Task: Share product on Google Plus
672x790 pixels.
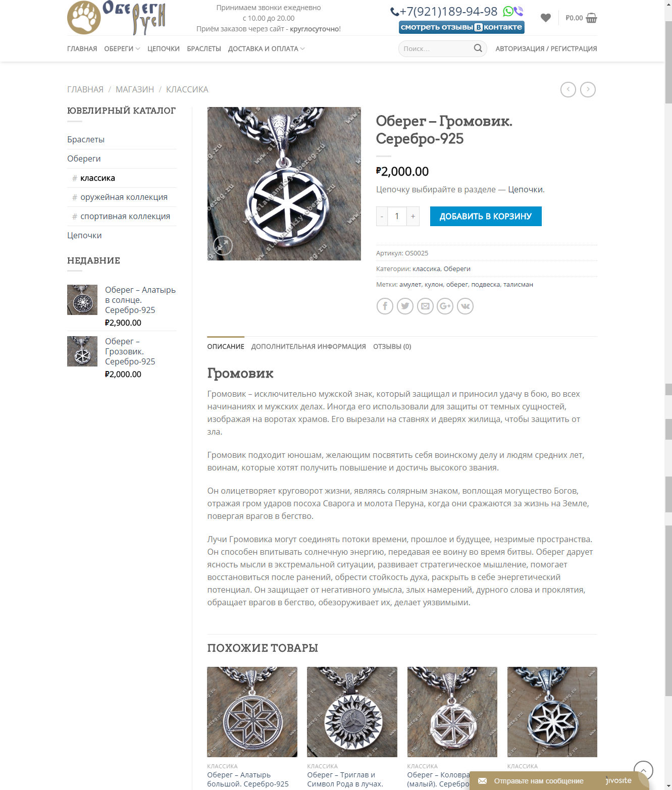Action: [445, 306]
